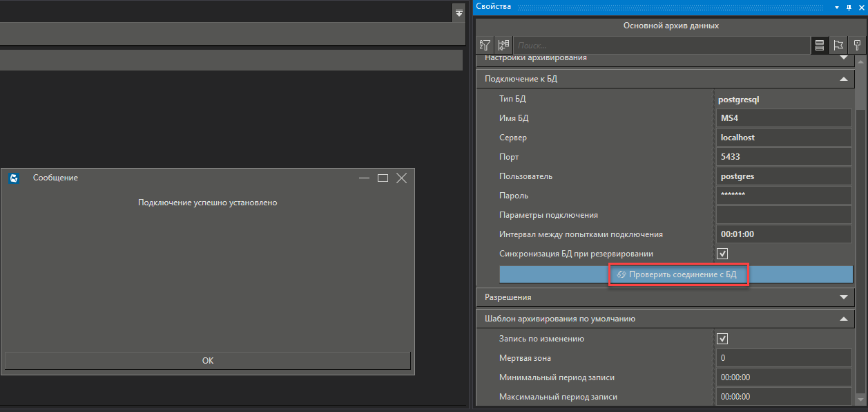This screenshot has width=868, height=412.
Task: Expand the Разрешения section
Action: 843,297
